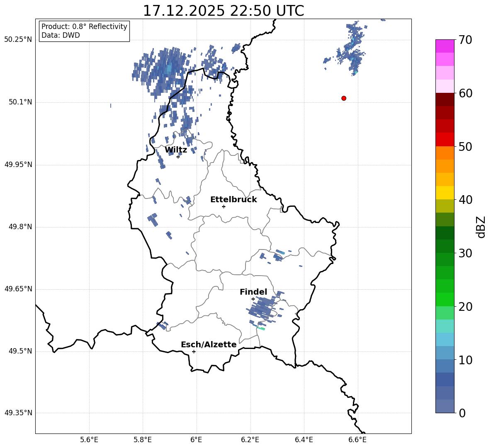Screen dimensions: 491x448
Task: Click the Product: 0.8° Reflectivity text
Action: tap(84, 27)
